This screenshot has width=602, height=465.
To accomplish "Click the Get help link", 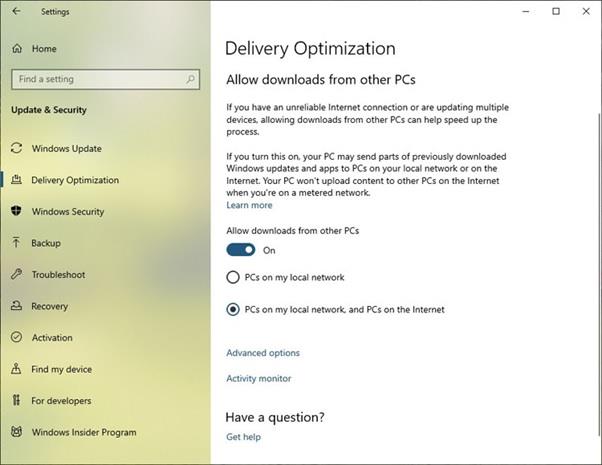I will [243, 437].
